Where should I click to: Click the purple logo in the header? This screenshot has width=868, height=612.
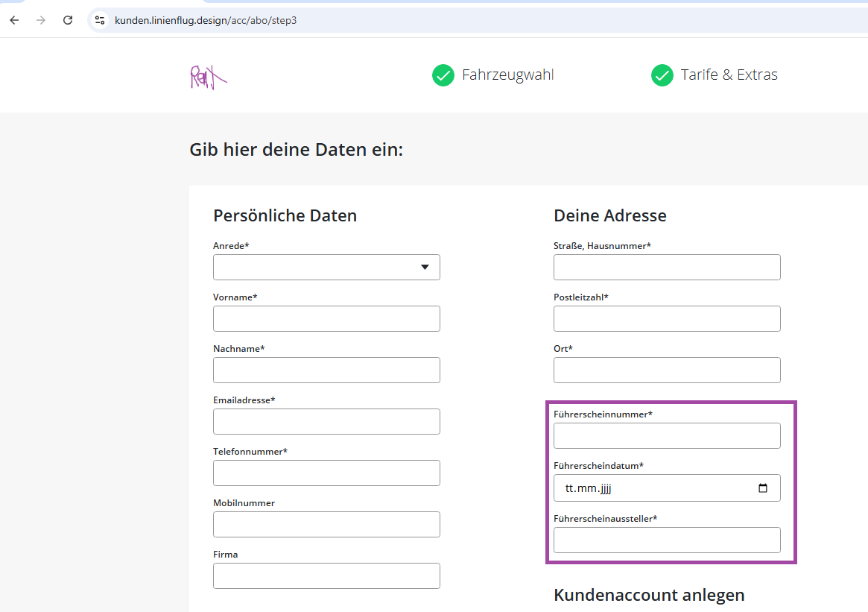click(x=208, y=76)
